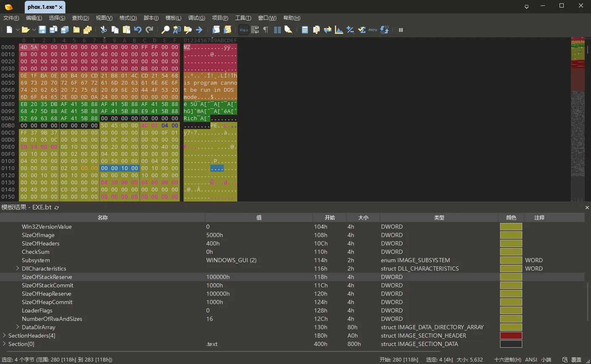
Task: Click the Hex Operations plus-minus icon
Action: [x=350, y=30]
